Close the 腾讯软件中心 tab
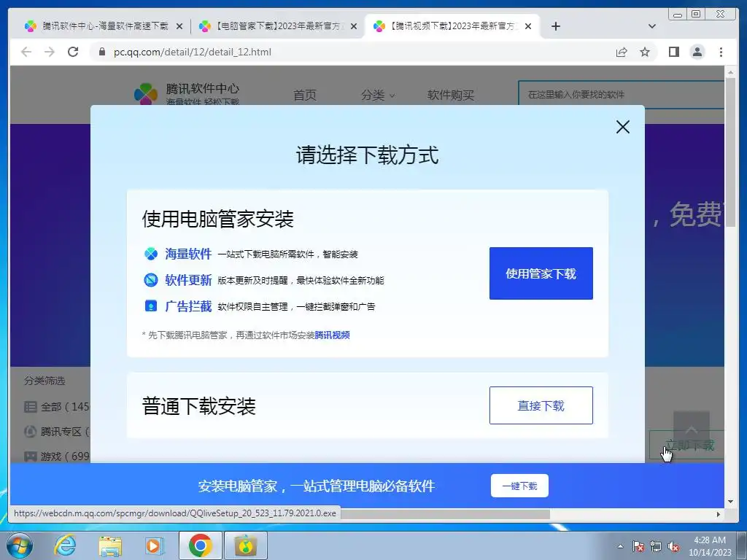 [179, 27]
